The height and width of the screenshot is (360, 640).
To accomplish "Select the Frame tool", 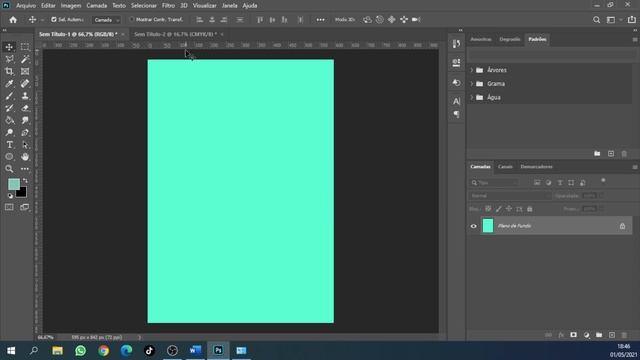I will tap(25, 71).
